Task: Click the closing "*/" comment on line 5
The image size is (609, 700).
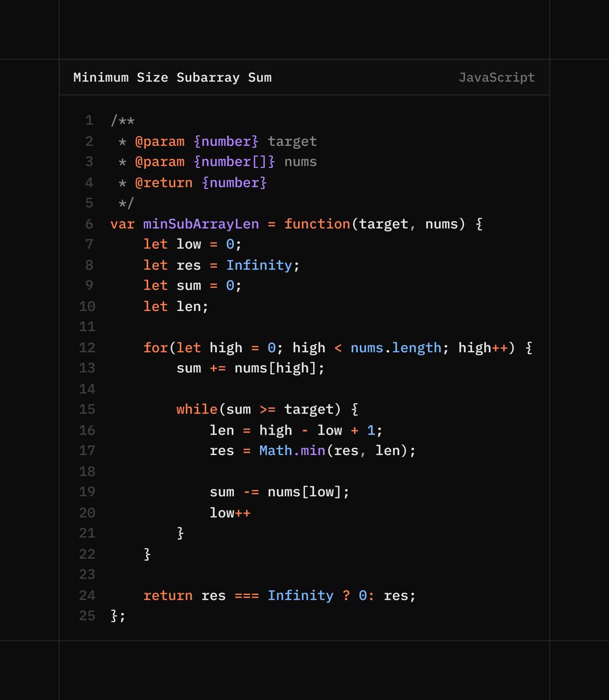Action: [126, 203]
